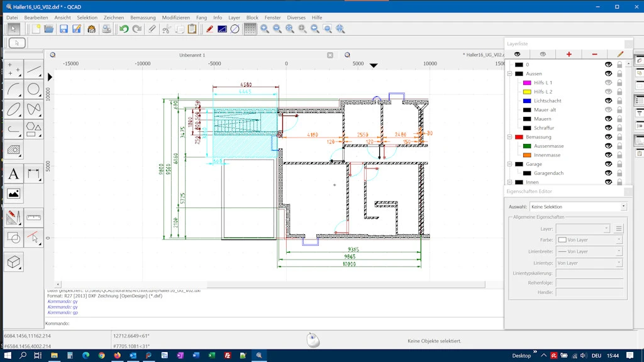This screenshot has width=644, height=362.
Task: Switch to the Unbenannt 1 document tab
Action: 192,55
